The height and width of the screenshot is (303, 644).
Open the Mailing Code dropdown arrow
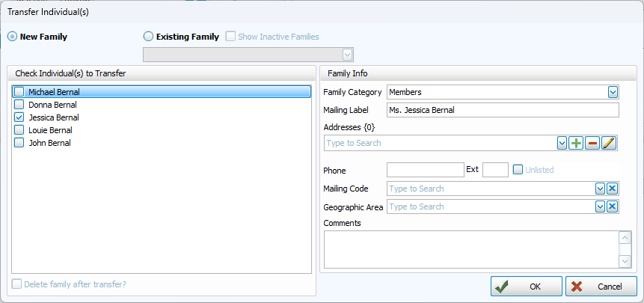600,189
